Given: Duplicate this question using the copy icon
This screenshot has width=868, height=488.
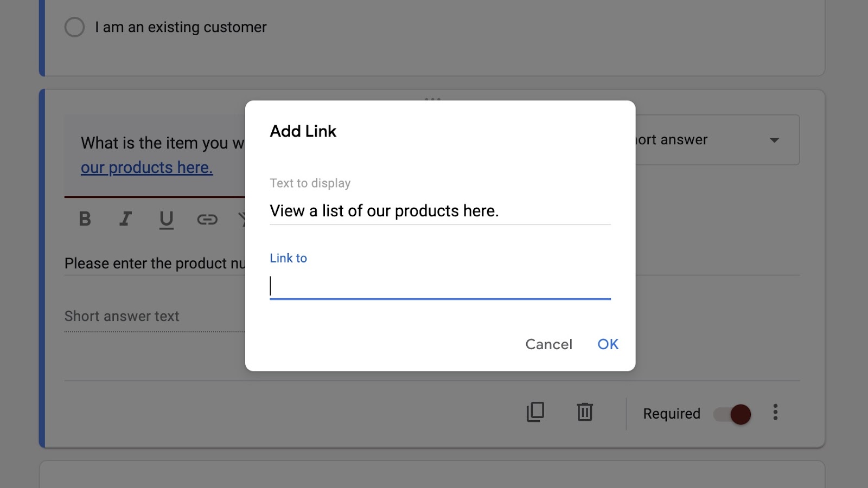Looking at the screenshot, I should [x=535, y=412].
